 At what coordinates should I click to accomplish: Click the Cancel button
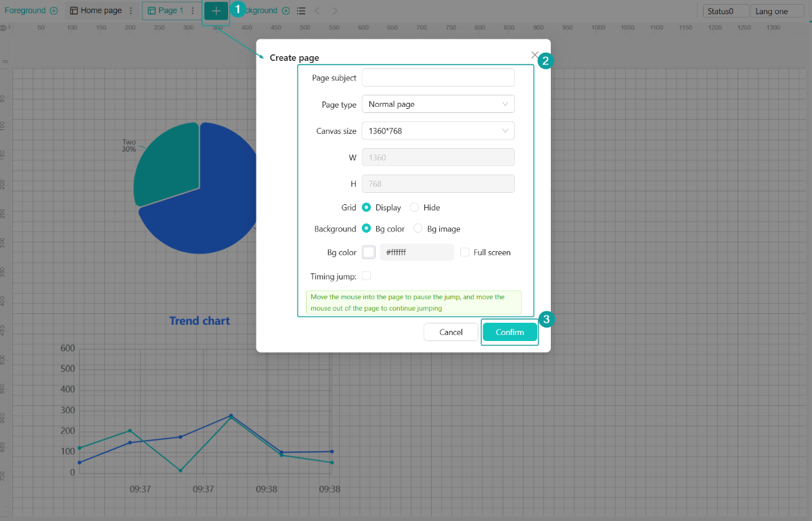451,332
